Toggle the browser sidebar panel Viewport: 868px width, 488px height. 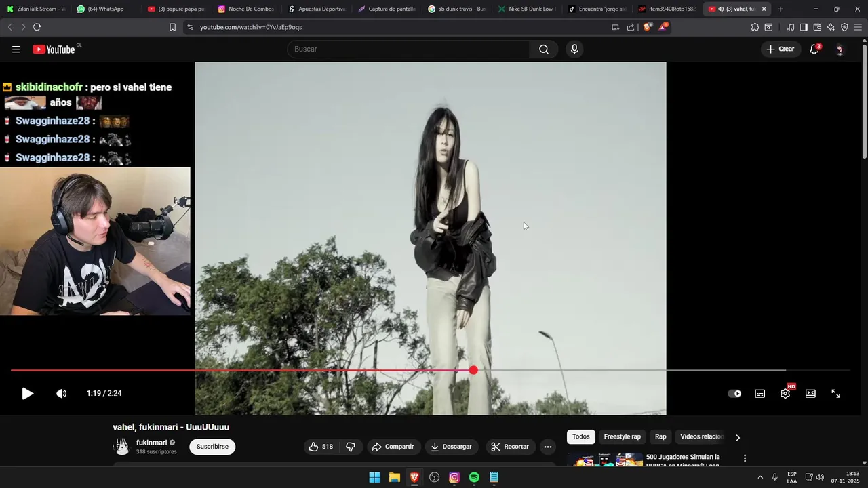pos(804,27)
